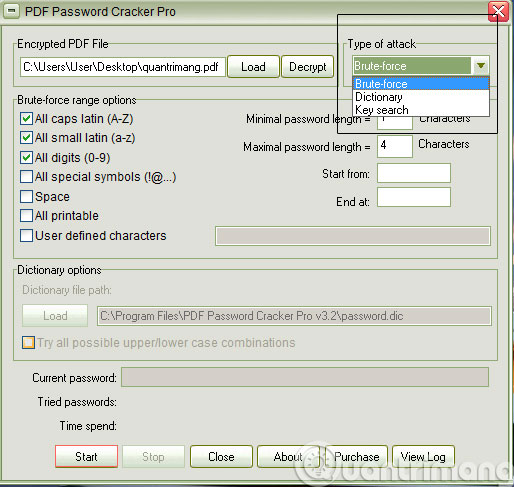Focus the End at input field
Image resolution: width=514 pixels, height=487 pixels.
tap(414, 197)
